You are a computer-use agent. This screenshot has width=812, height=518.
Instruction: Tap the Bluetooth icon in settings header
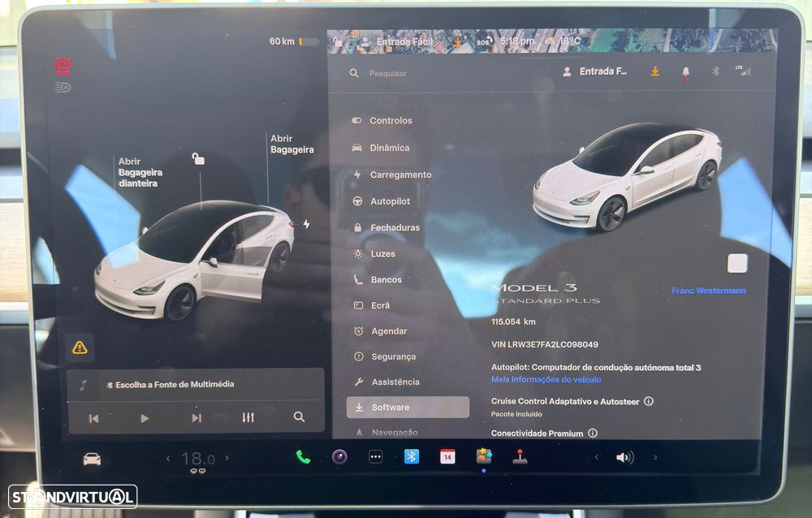click(715, 71)
